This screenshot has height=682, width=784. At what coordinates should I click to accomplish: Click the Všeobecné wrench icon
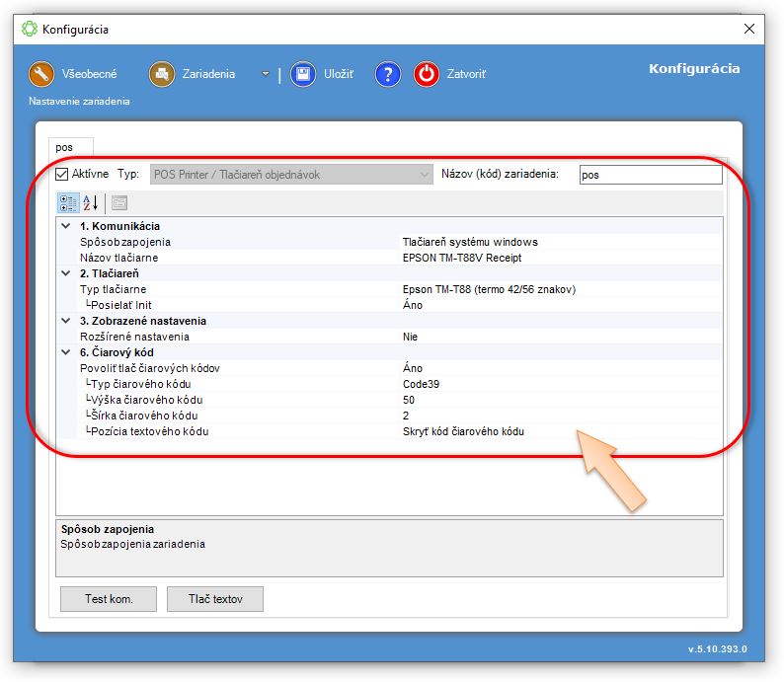pos(41,75)
